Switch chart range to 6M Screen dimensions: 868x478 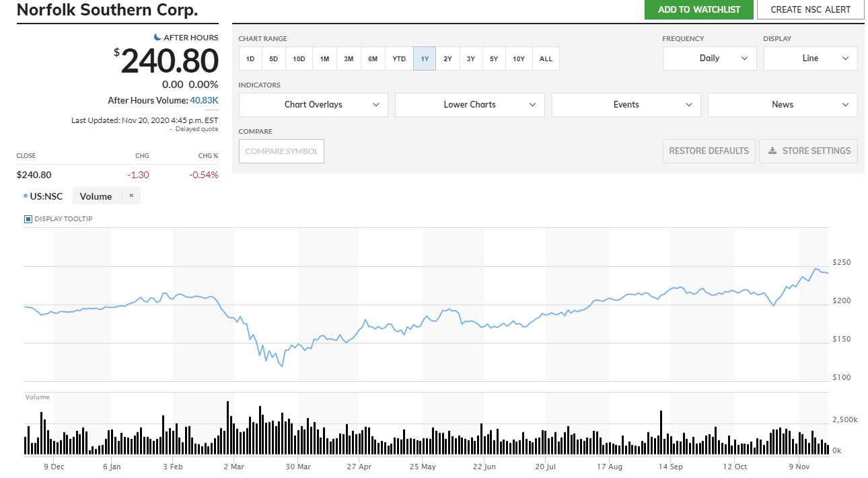373,58
